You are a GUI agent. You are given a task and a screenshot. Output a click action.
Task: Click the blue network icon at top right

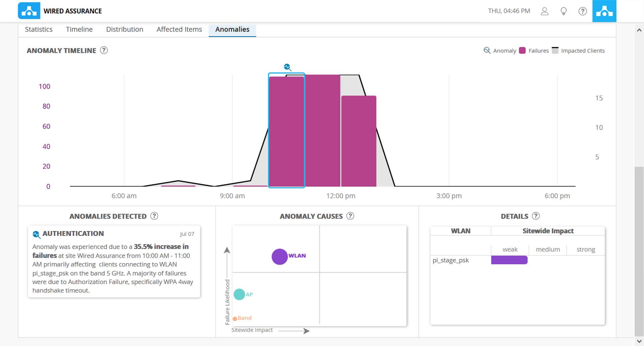[604, 11]
